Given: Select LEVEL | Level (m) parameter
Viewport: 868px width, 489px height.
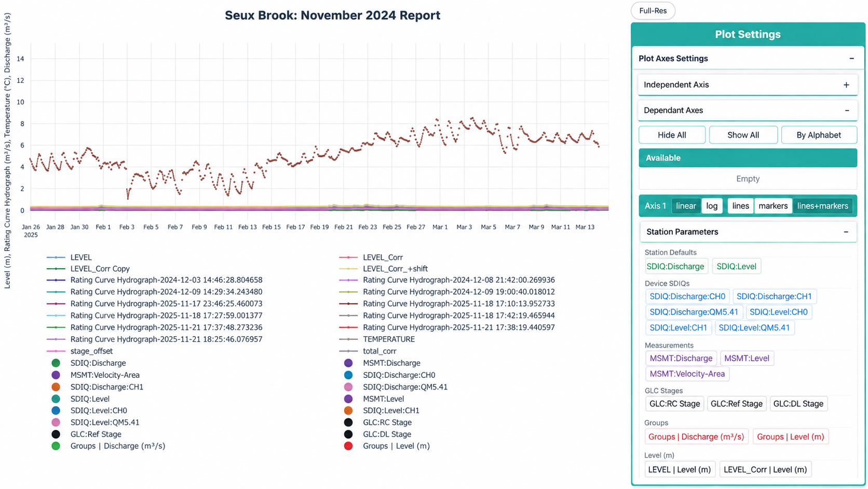Looking at the screenshot, I should (x=680, y=470).
